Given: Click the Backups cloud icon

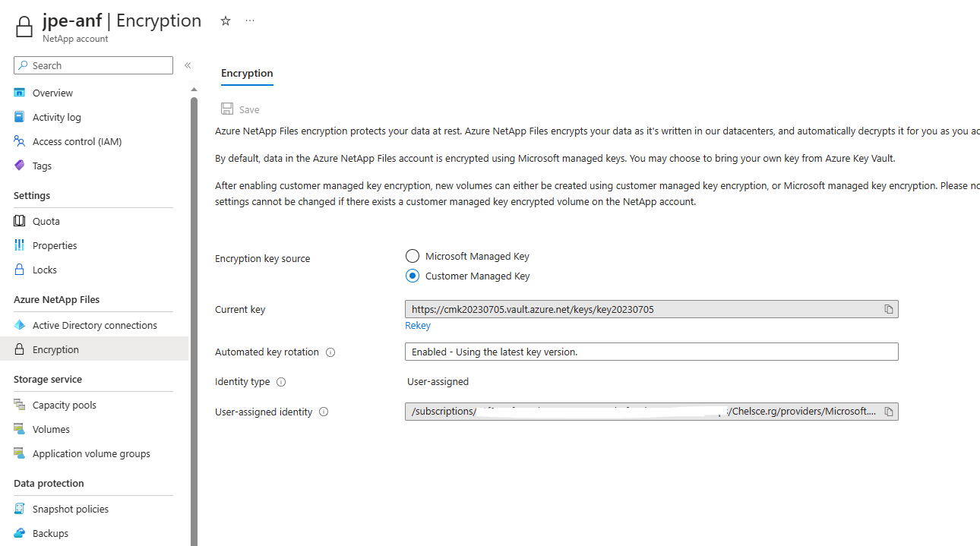Looking at the screenshot, I should coord(20,533).
